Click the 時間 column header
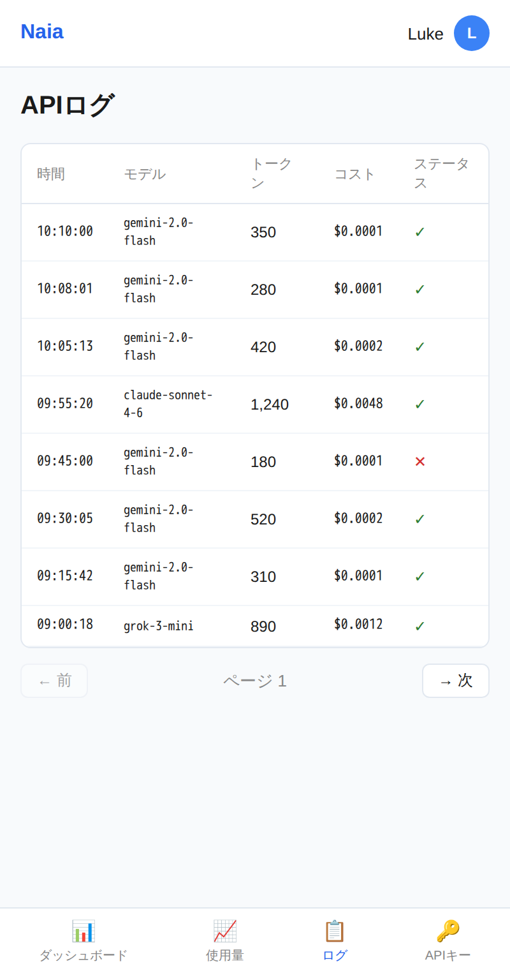The height and width of the screenshot is (980, 510). point(51,174)
